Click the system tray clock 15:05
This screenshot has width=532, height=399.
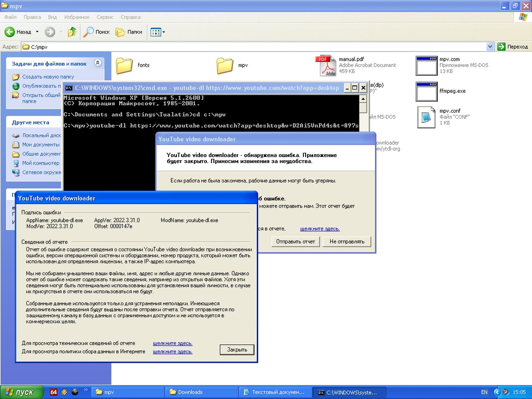point(520,392)
